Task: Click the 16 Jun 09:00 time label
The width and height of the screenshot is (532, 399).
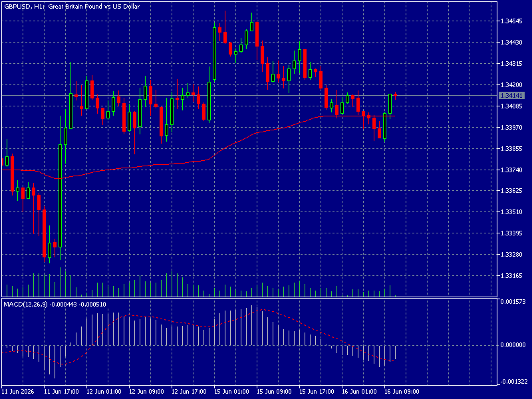Action: point(402,392)
